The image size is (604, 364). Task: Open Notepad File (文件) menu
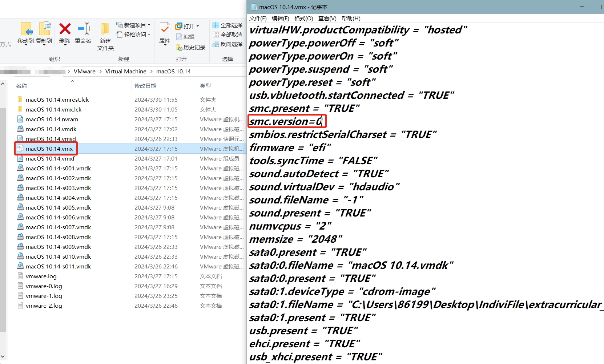(258, 19)
